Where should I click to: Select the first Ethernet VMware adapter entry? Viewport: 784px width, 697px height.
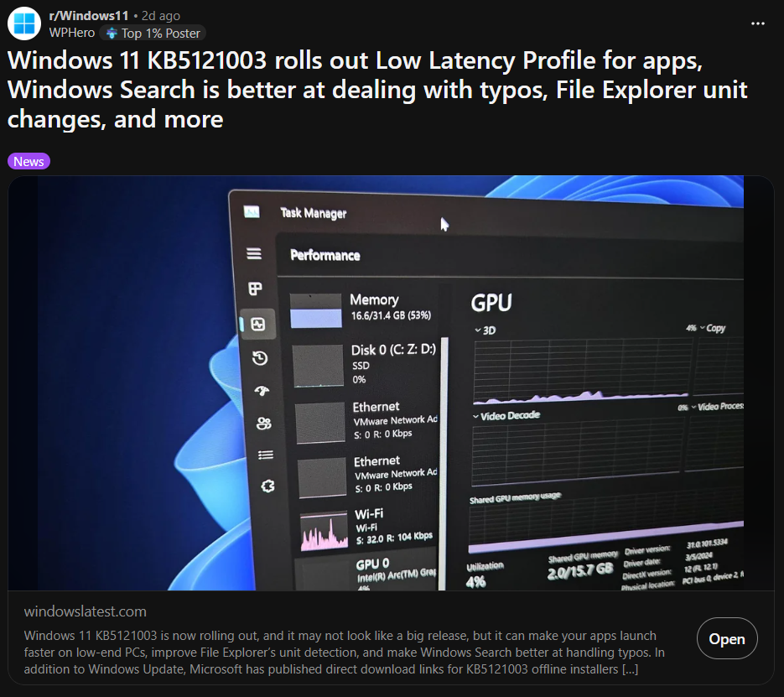coord(366,422)
